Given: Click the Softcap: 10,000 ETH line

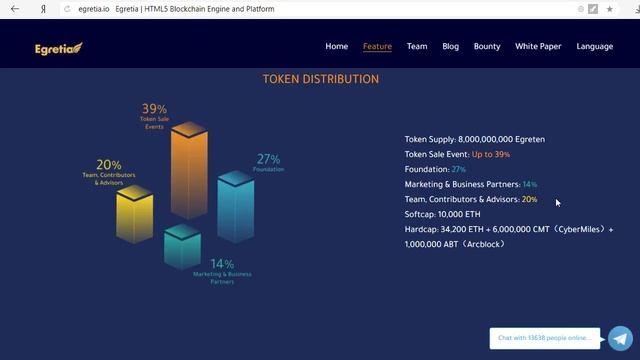Looking at the screenshot, I should pyautogui.click(x=442, y=214).
